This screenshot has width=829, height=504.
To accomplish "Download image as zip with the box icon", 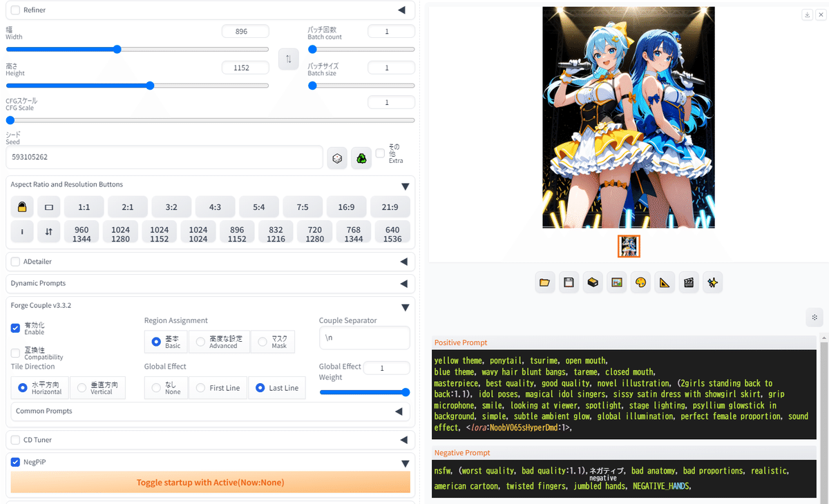I will [x=592, y=282].
